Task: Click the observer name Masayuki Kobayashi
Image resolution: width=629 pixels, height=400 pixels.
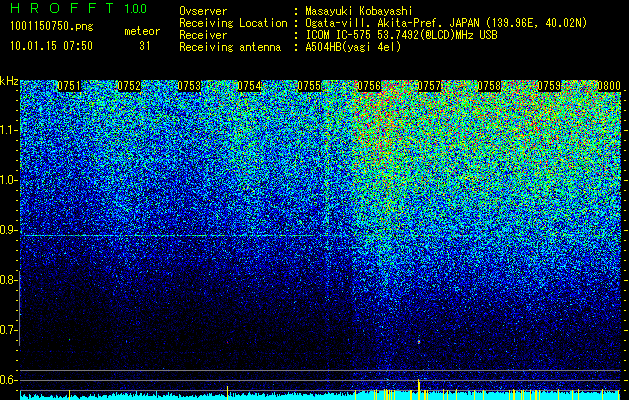Action: point(359,11)
